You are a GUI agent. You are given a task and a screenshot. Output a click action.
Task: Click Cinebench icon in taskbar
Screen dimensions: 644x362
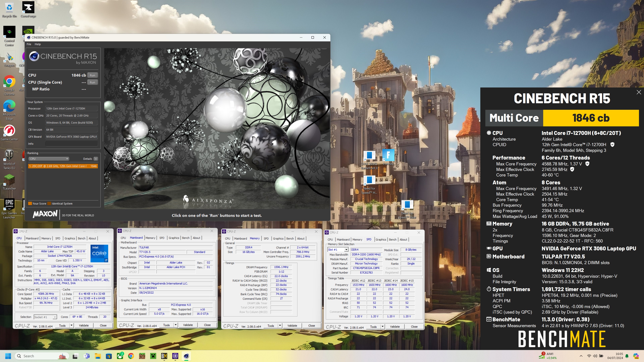click(186, 356)
